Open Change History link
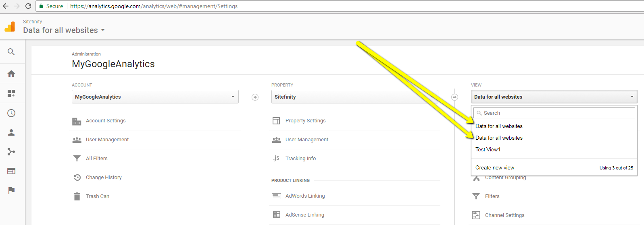The height and width of the screenshot is (225, 644). click(104, 178)
